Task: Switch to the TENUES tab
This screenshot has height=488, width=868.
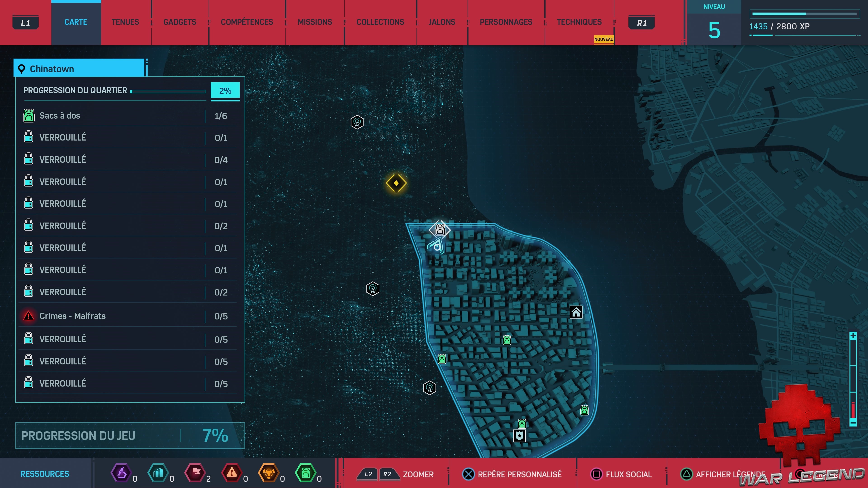Action: (x=125, y=22)
